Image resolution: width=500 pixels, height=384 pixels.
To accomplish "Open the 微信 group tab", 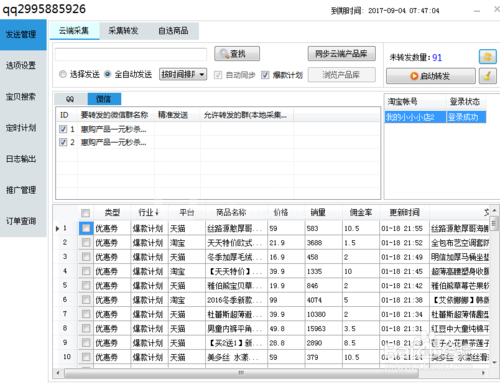I will tap(104, 99).
